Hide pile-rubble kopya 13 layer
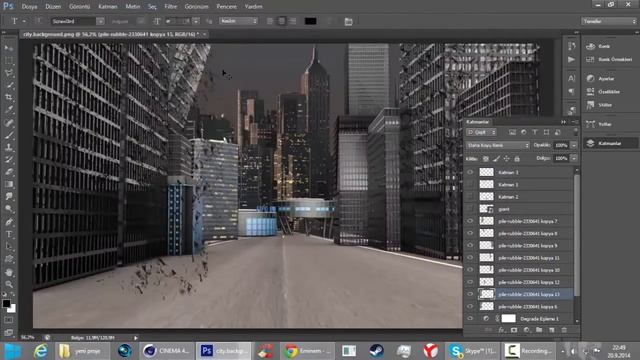 click(470, 294)
